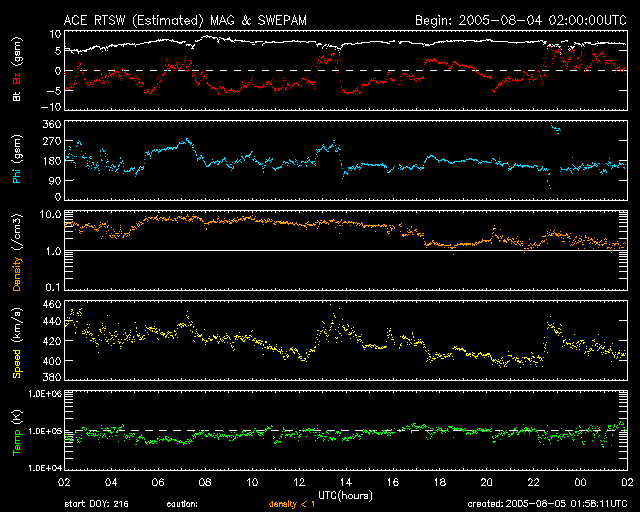Click the white Bt axis label
Screen dimensions: 640x512
[17, 96]
